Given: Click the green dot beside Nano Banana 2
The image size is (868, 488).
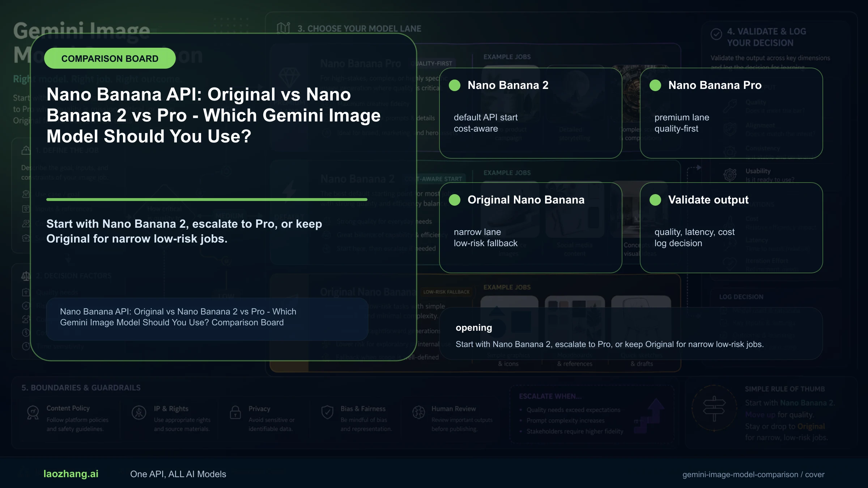Looking at the screenshot, I should [x=455, y=85].
